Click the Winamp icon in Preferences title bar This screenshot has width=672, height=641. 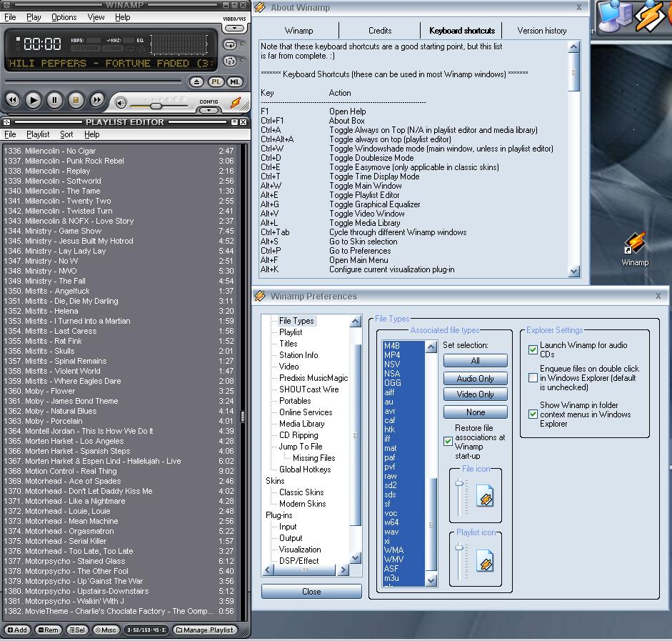(260, 296)
